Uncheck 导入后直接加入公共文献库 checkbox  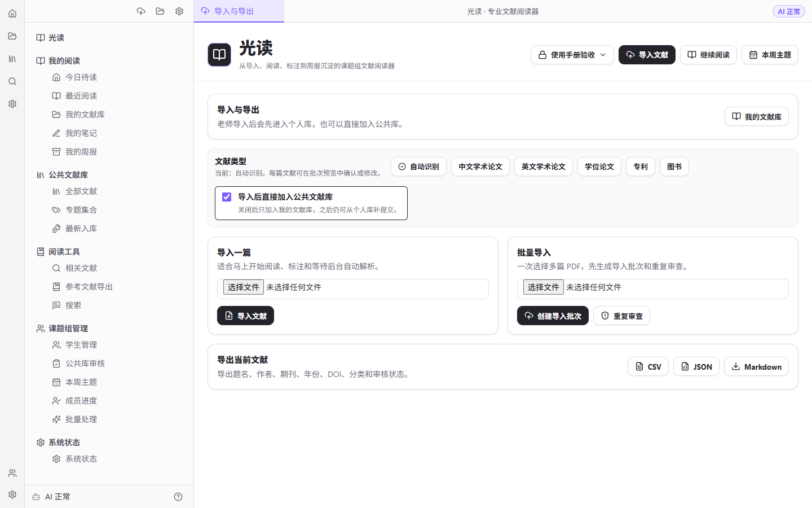coord(227,197)
